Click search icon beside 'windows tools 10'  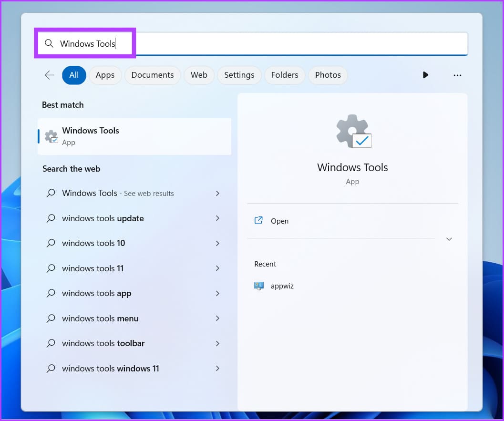tap(51, 243)
